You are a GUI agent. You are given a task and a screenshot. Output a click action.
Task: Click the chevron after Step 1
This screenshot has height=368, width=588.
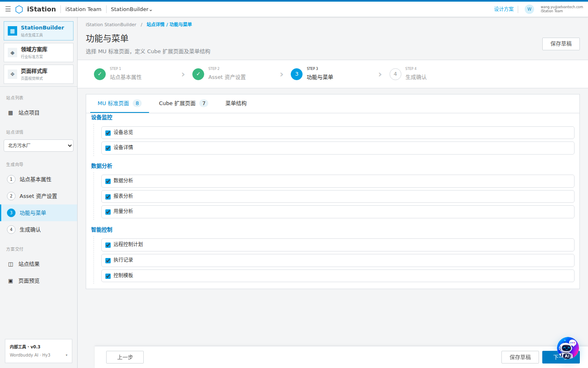pyautogui.click(x=183, y=74)
